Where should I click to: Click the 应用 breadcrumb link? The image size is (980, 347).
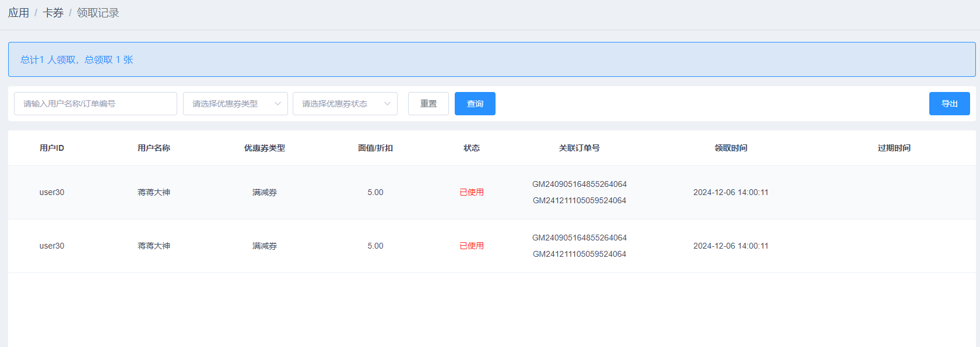19,13
